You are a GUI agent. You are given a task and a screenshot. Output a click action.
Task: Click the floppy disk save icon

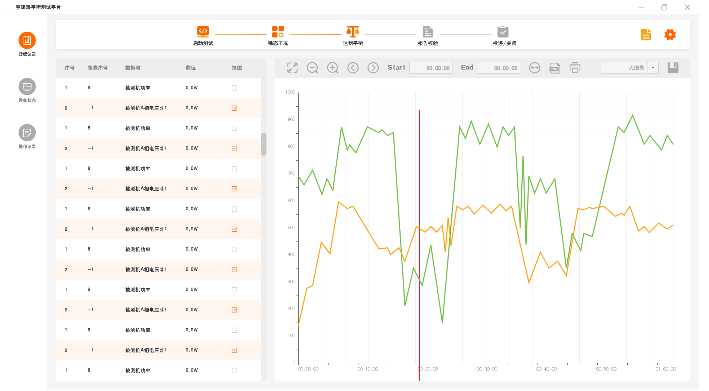coord(673,68)
